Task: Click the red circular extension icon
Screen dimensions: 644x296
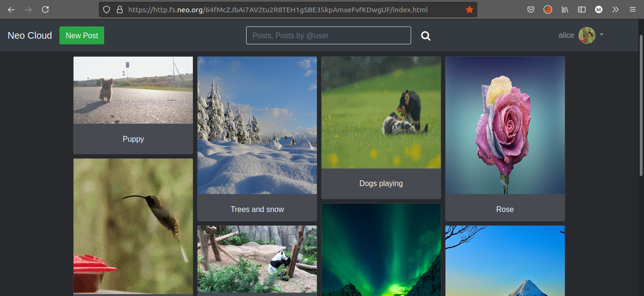Action: click(x=548, y=9)
